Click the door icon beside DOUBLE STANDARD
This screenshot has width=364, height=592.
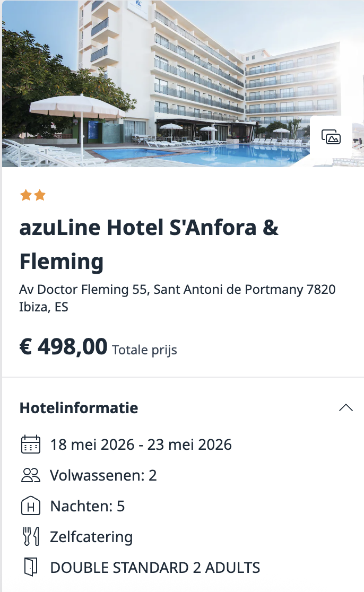pos(31,567)
